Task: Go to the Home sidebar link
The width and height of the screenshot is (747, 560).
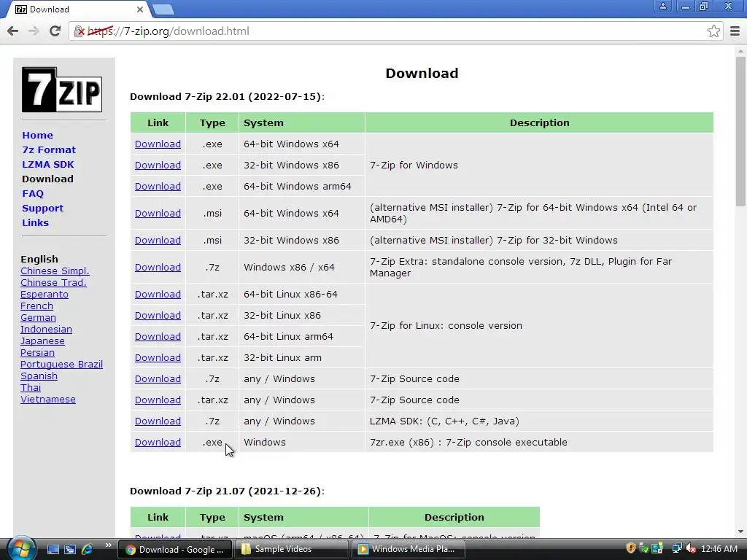Action: click(37, 135)
